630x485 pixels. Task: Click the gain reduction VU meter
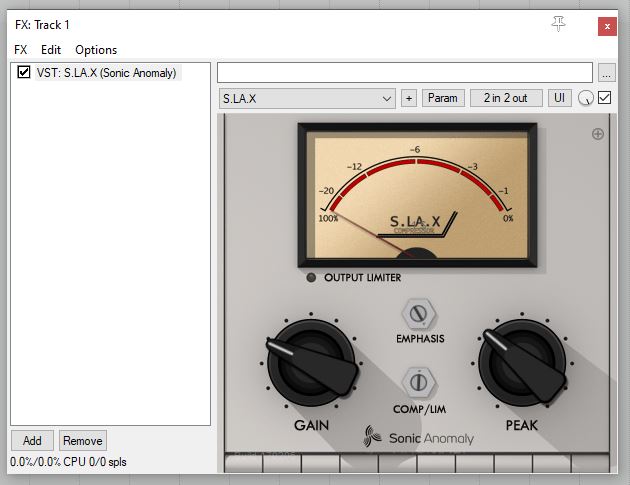(417, 195)
